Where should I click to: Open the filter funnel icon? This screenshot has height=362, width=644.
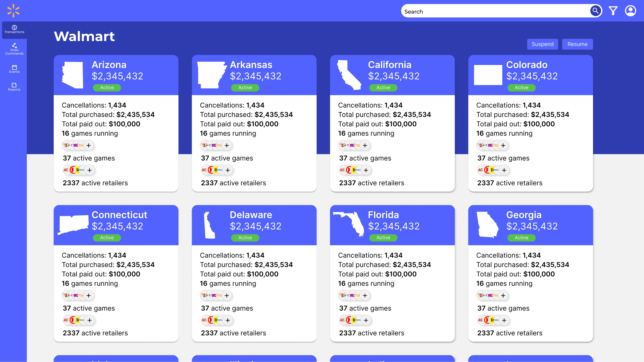click(x=613, y=11)
